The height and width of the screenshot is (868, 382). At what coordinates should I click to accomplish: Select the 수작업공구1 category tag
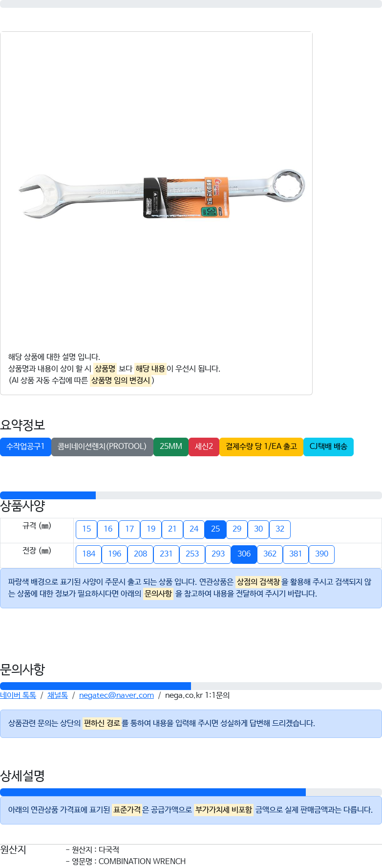(25, 446)
